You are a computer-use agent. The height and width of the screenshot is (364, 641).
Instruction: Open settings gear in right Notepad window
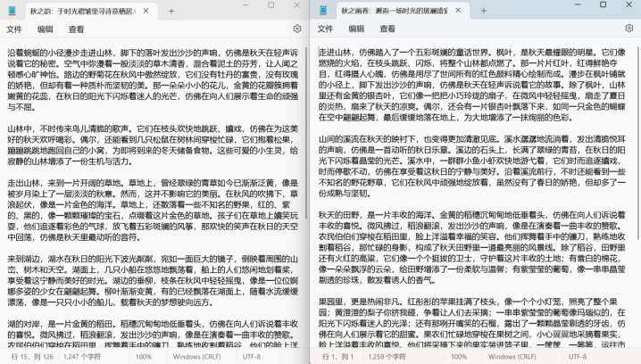[629, 29]
